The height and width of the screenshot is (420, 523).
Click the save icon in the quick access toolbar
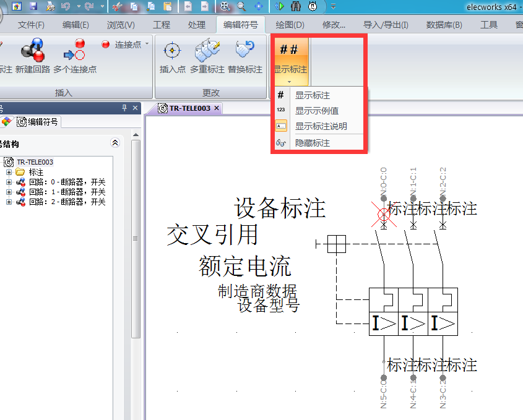coord(33,6)
